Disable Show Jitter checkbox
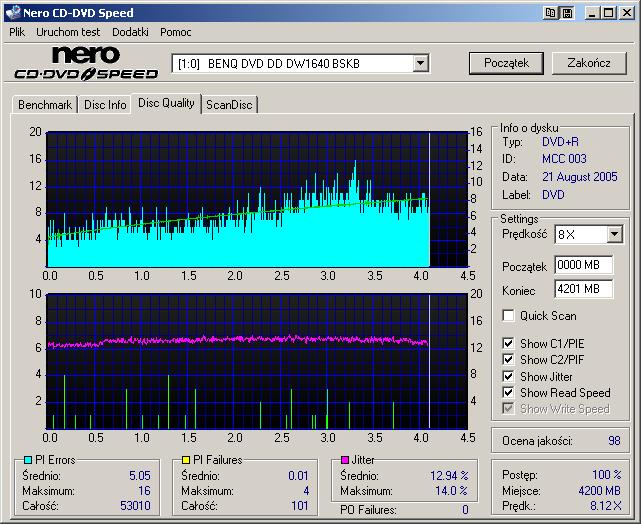Screen dimensions: 641x524 (x=508, y=376)
